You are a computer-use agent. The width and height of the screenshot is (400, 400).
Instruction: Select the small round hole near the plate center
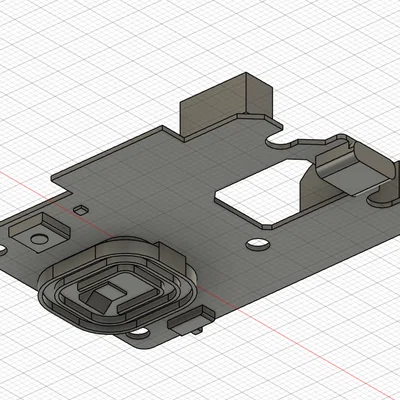pos(258,245)
